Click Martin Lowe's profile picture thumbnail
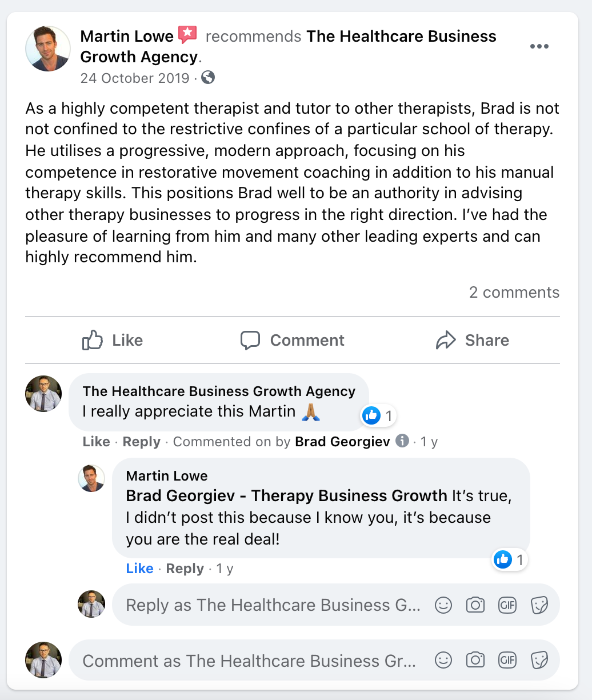 [x=48, y=49]
